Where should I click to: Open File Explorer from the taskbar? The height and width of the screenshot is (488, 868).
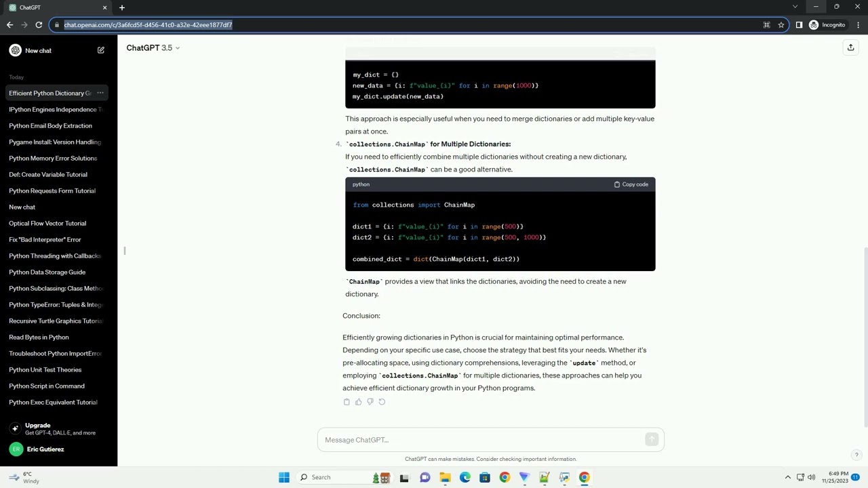coord(445,477)
